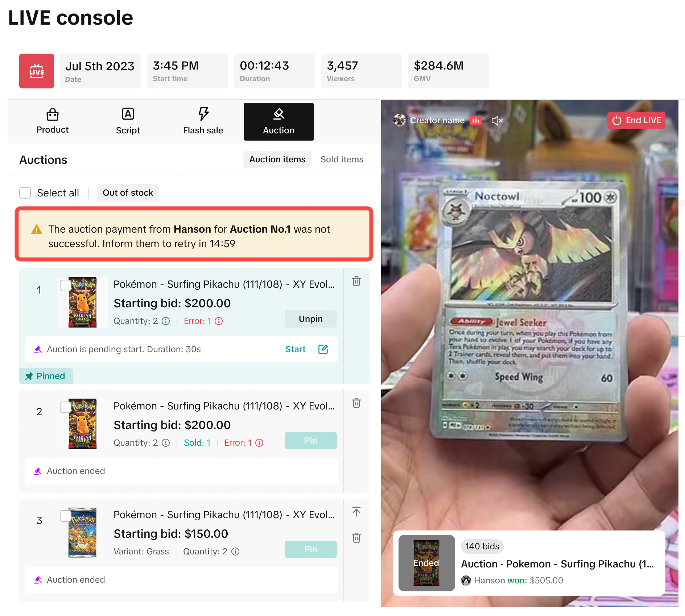Click 'Starting bid: $150.00' on item 3
Screen dimensions: 685x616
click(171, 534)
